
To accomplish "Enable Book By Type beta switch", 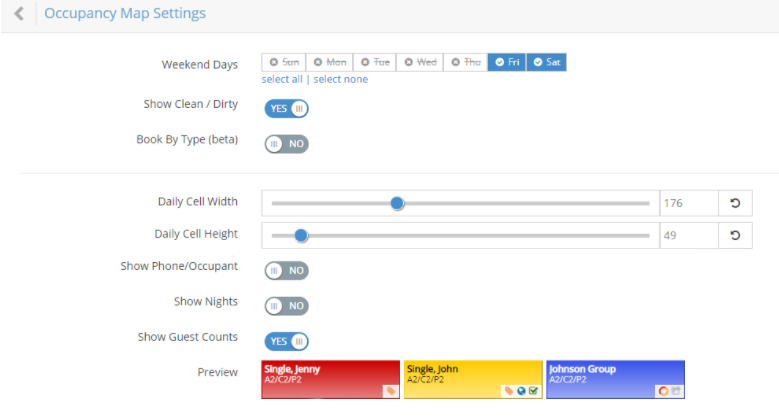I will pos(286,144).
